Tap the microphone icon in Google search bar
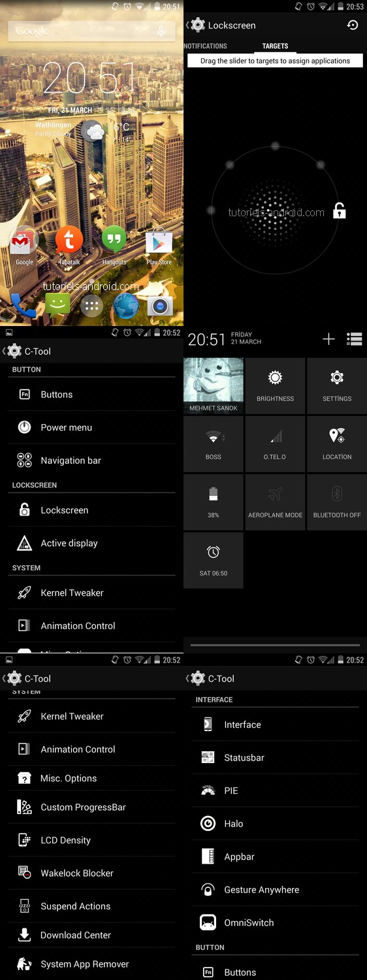The width and height of the screenshot is (367, 980). pyautogui.click(x=161, y=31)
